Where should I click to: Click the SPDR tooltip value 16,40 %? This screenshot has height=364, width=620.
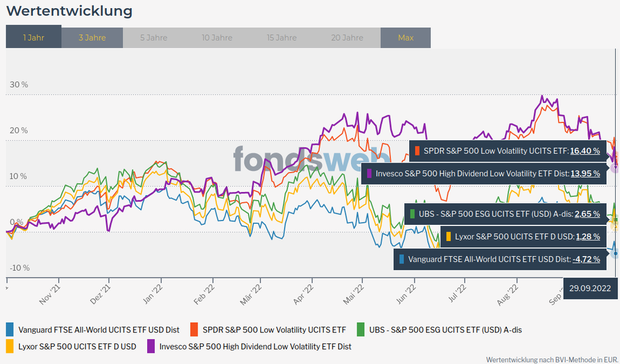coord(585,151)
